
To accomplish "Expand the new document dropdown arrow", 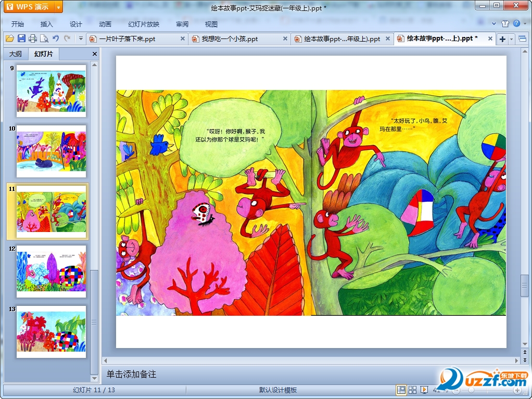I will pyautogui.click(x=511, y=39).
